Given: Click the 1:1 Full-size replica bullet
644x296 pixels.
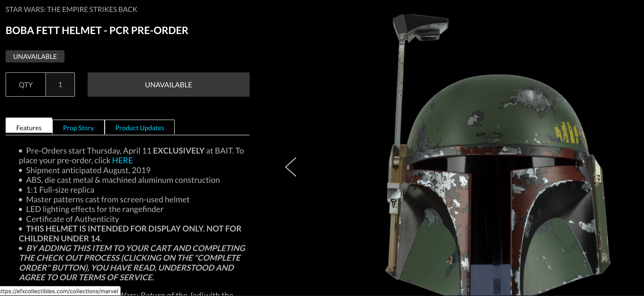Looking at the screenshot, I should pyautogui.click(x=60, y=190).
